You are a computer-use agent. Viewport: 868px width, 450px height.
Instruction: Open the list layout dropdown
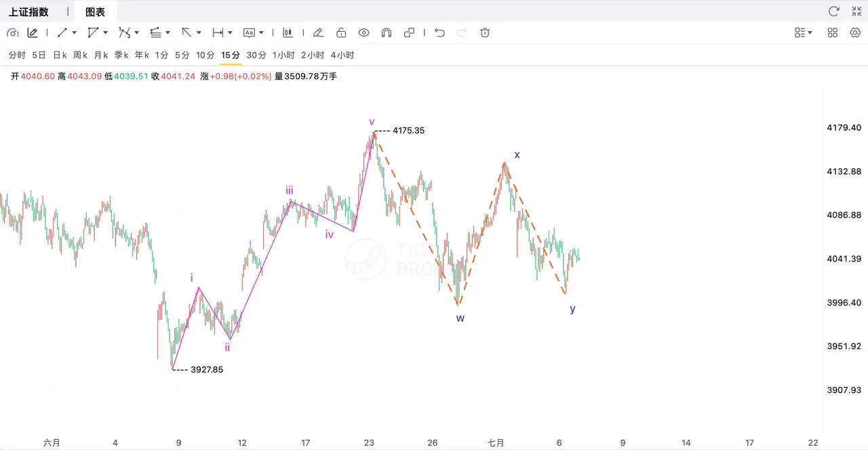[x=804, y=33]
